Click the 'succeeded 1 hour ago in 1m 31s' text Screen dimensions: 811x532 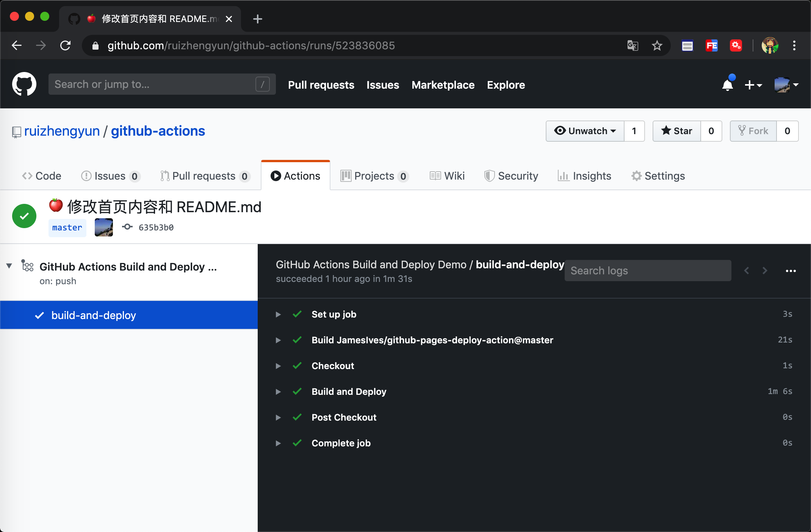(344, 279)
